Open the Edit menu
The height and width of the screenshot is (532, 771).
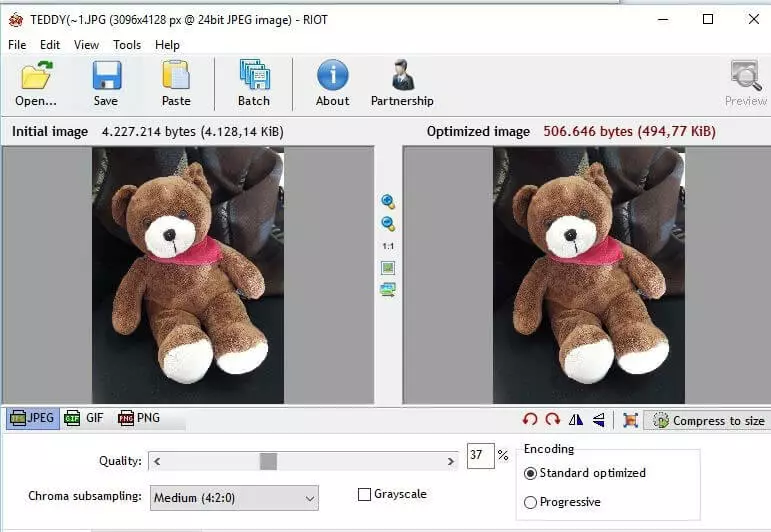(50, 45)
